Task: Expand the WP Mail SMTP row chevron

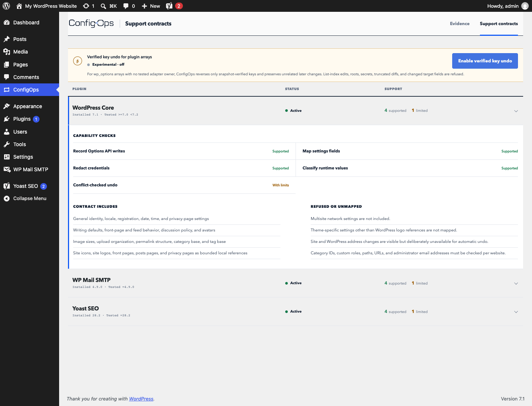Action: click(x=516, y=283)
